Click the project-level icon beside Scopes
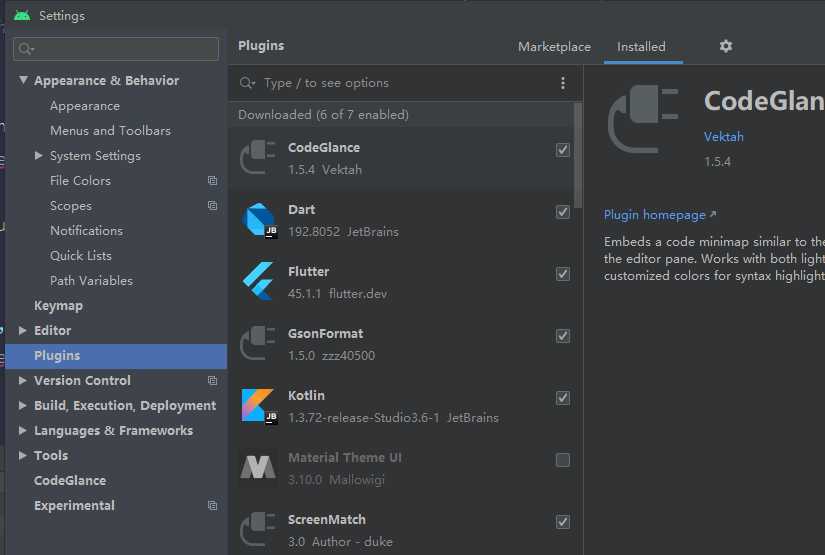825x555 pixels. [213, 206]
